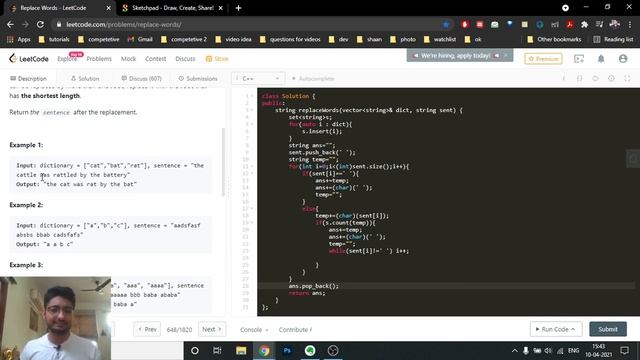Open the Gmail bookmark

point(140,39)
